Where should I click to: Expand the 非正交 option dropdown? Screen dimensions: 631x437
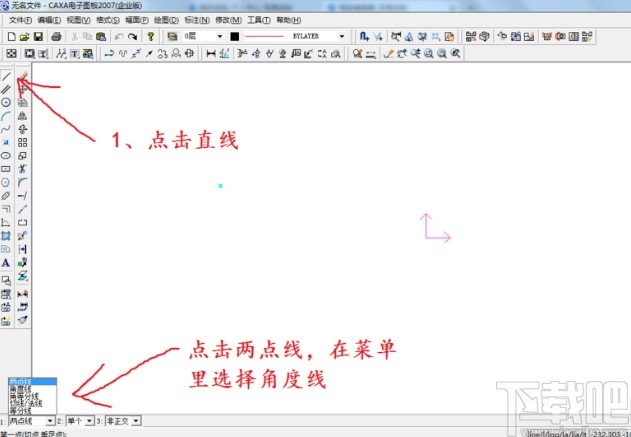click(136, 421)
